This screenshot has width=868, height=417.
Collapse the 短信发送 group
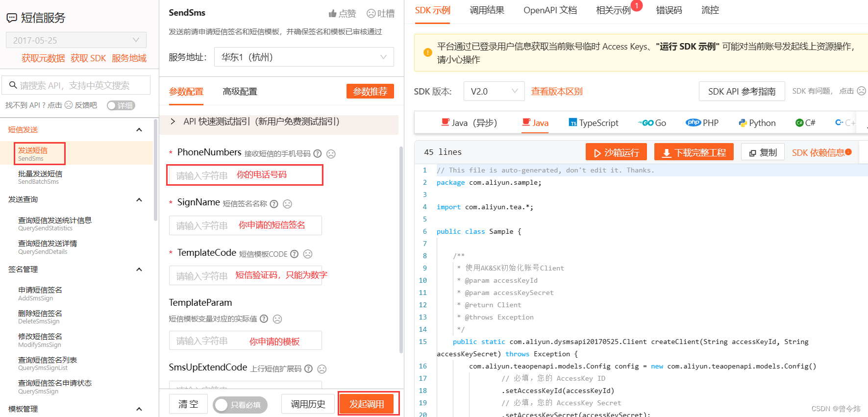click(139, 130)
